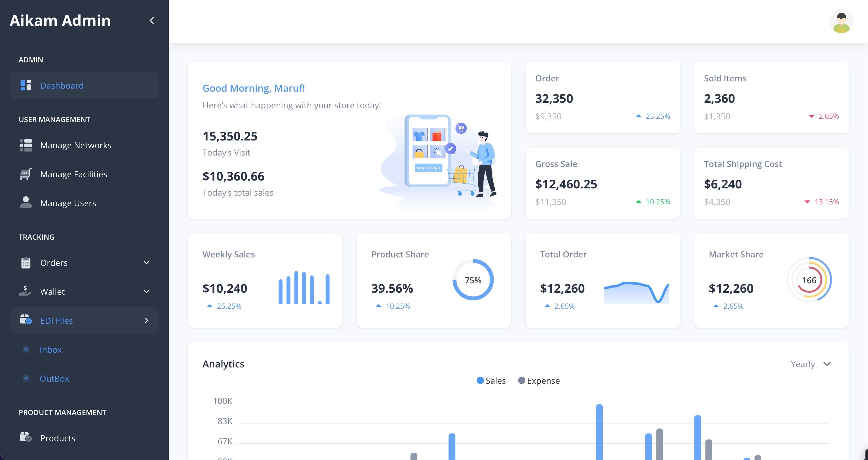
Task: Click the Gross Sale value $12,460.25
Action: click(x=566, y=184)
